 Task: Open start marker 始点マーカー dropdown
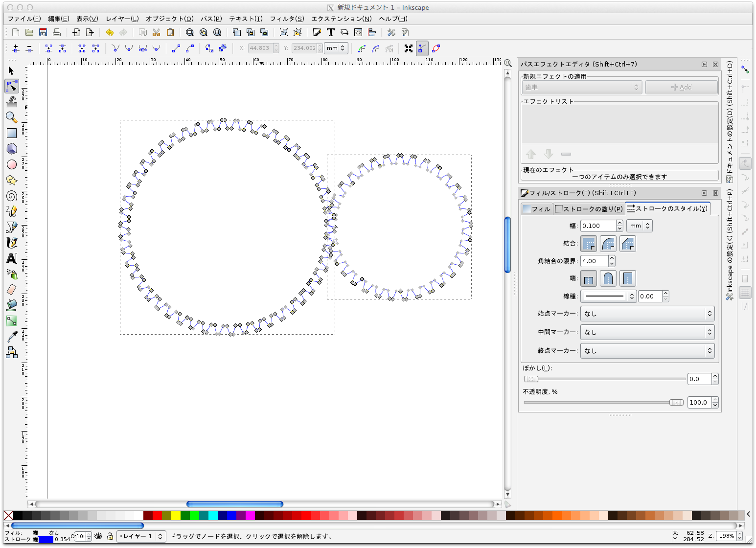coord(647,314)
